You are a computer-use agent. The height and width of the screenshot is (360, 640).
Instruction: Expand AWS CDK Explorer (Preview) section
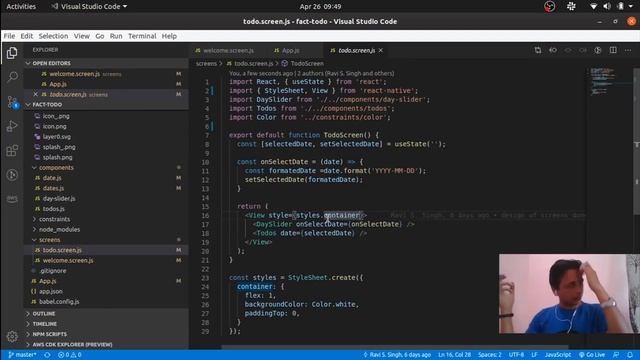click(72, 344)
